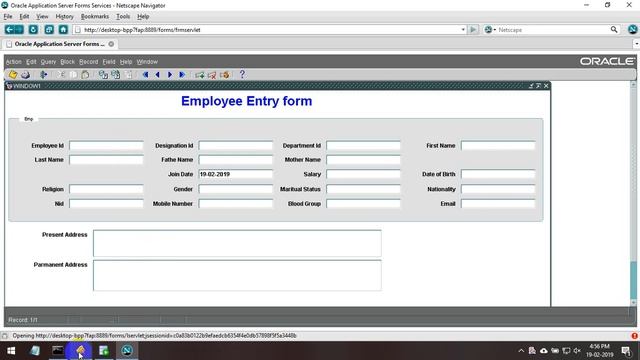The width and height of the screenshot is (640, 360).
Task: Open the Forms Window menu
Action: pos(147,62)
